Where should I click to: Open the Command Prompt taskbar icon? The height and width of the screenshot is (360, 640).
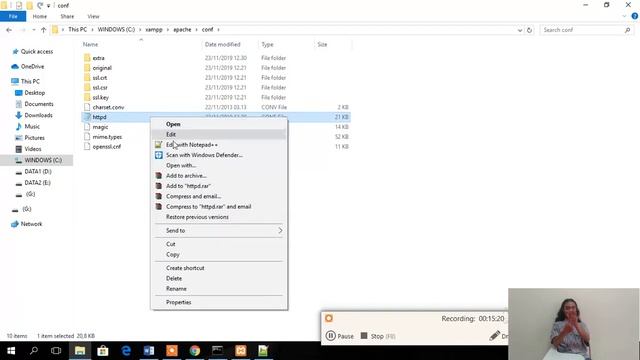[x=218, y=351]
